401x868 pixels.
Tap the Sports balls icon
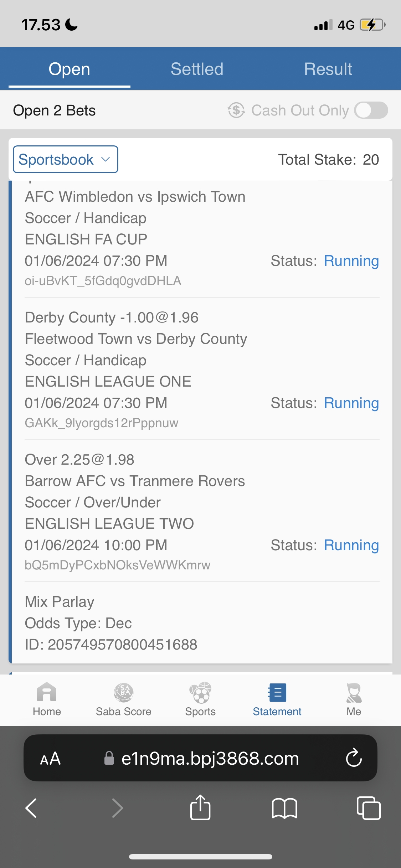(x=200, y=693)
